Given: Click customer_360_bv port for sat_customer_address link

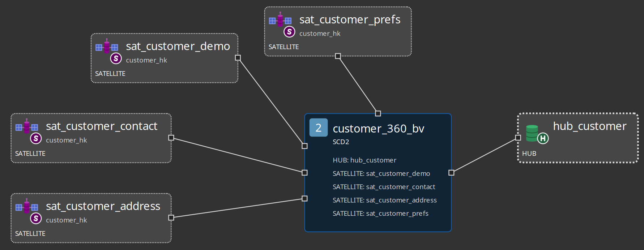Looking at the screenshot, I should (x=305, y=199).
